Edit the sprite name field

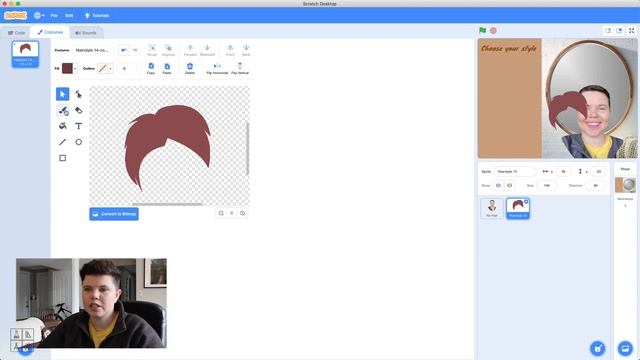pos(514,171)
